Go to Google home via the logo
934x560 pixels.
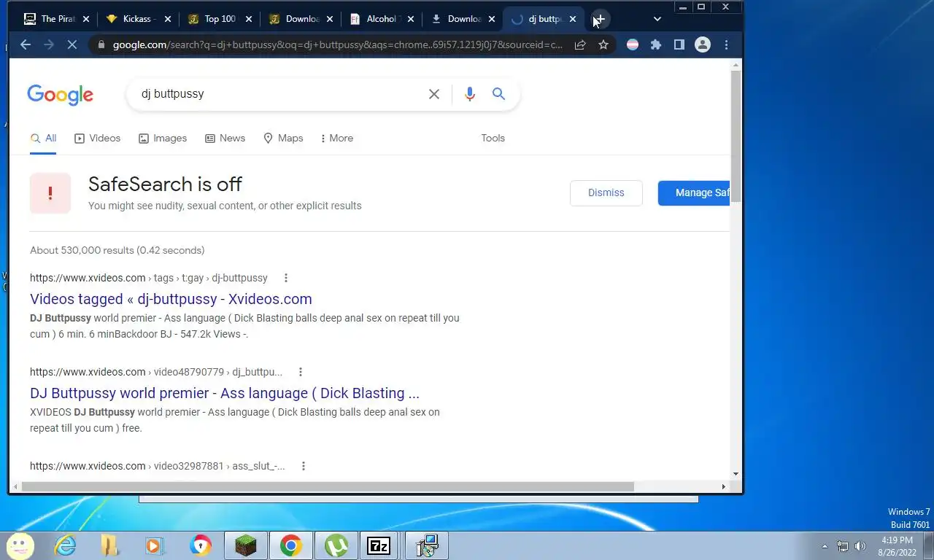60,95
